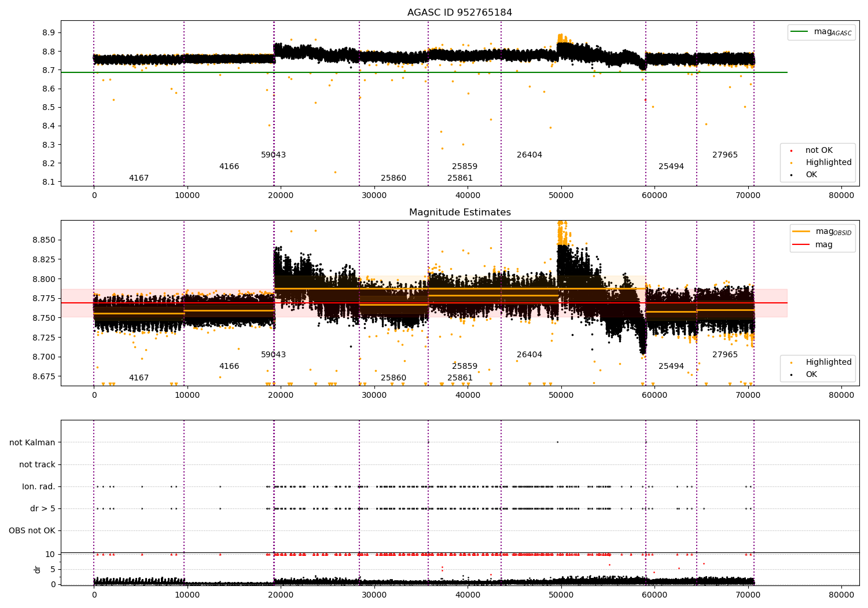The height and width of the screenshot is (608, 868).
Task: Click the 5 tick on dr axis
Action: (53, 570)
